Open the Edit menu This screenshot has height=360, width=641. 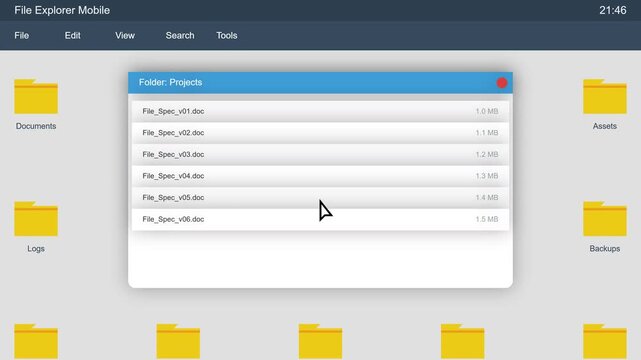(x=72, y=36)
